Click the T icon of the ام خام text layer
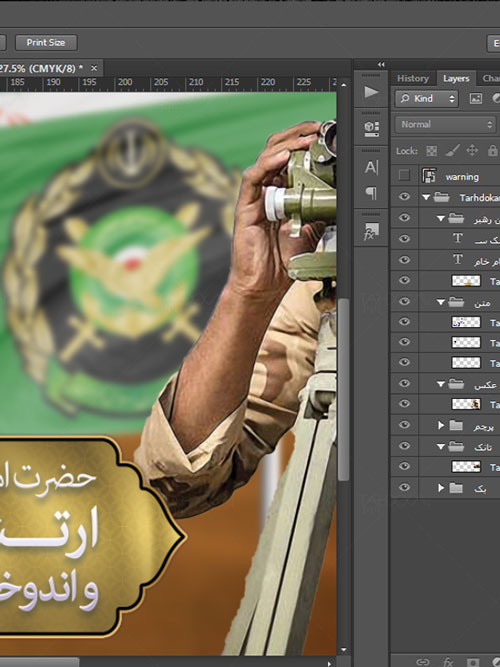 [x=457, y=259]
